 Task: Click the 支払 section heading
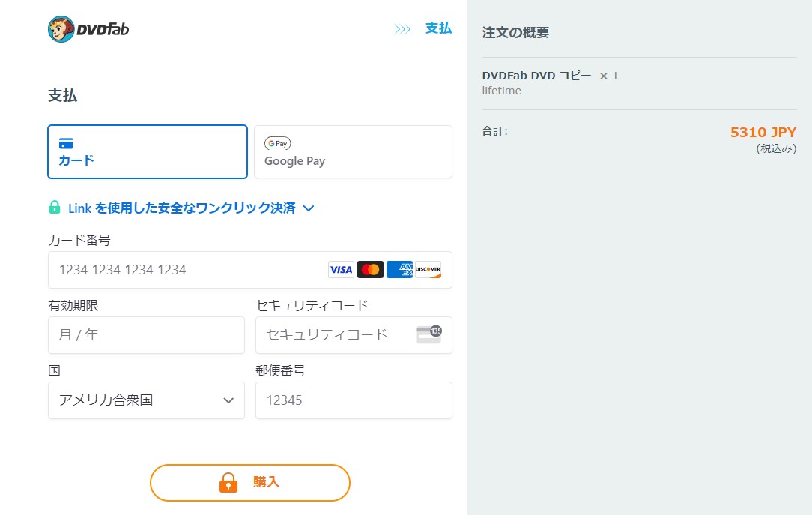tap(62, 96)
